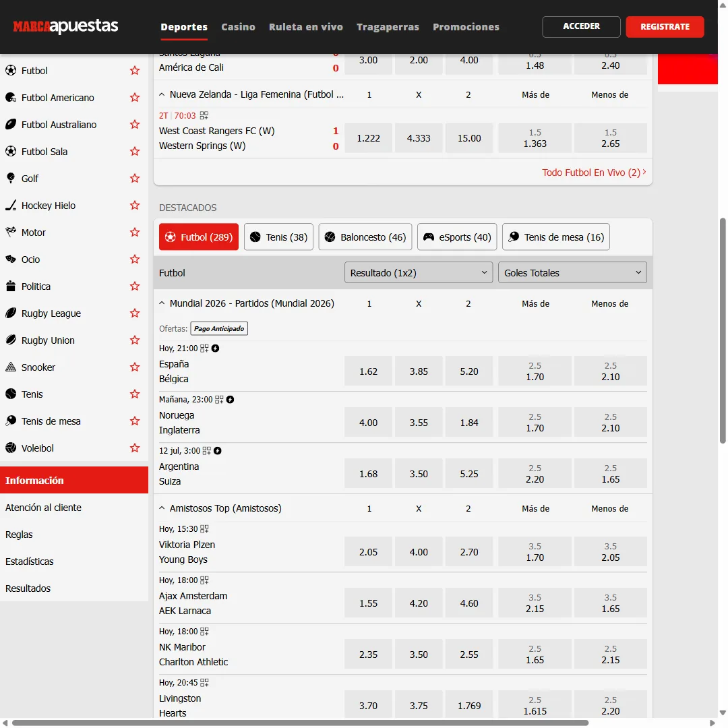This screenshot has width=728, height=728.
Task: Click the Futbol Australiano ball icon
Action: pos(11,125)
